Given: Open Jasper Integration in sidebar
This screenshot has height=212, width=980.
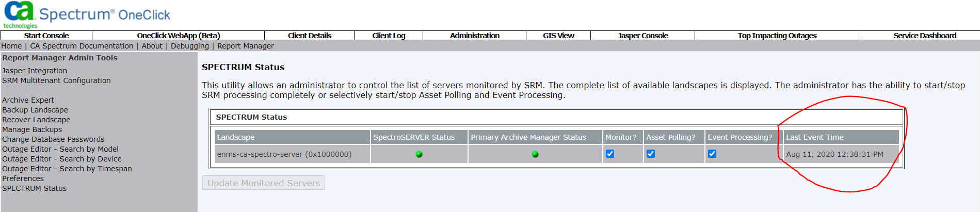Looking at the screenshot, I should pos(35,71).
